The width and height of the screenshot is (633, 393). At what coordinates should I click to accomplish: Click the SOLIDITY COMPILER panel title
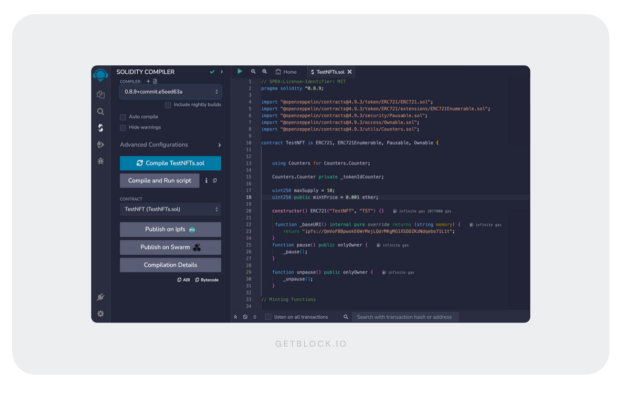pos(146,72)
